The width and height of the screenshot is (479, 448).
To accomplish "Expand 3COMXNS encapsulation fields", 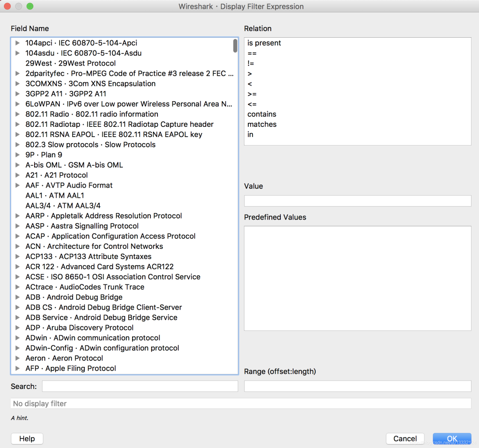I will [17, 84].
